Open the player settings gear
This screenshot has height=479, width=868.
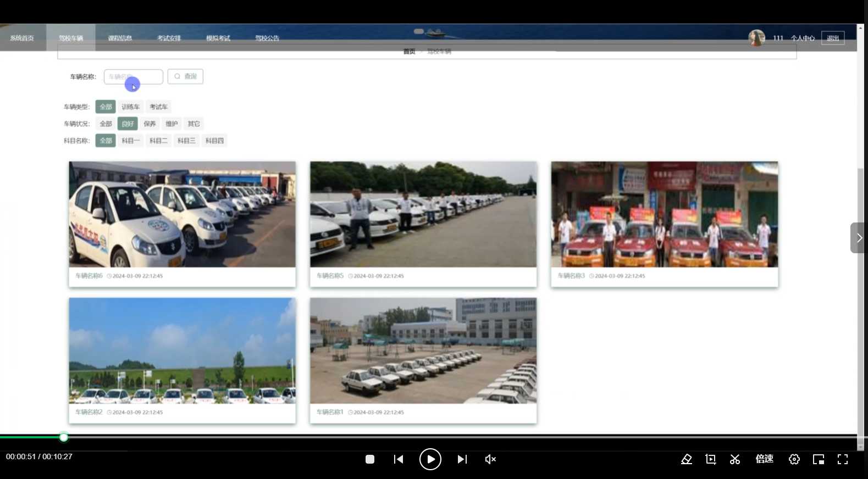point(794,459)
